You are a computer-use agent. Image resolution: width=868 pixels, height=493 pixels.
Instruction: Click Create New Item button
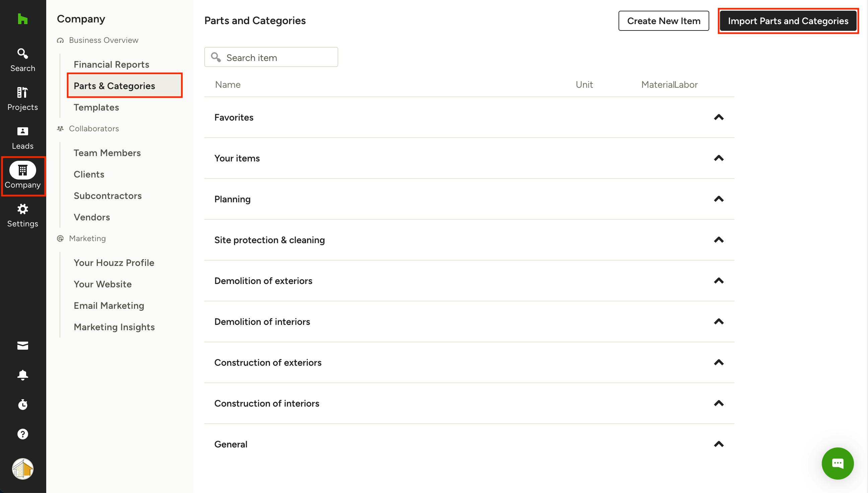[663, 21]
